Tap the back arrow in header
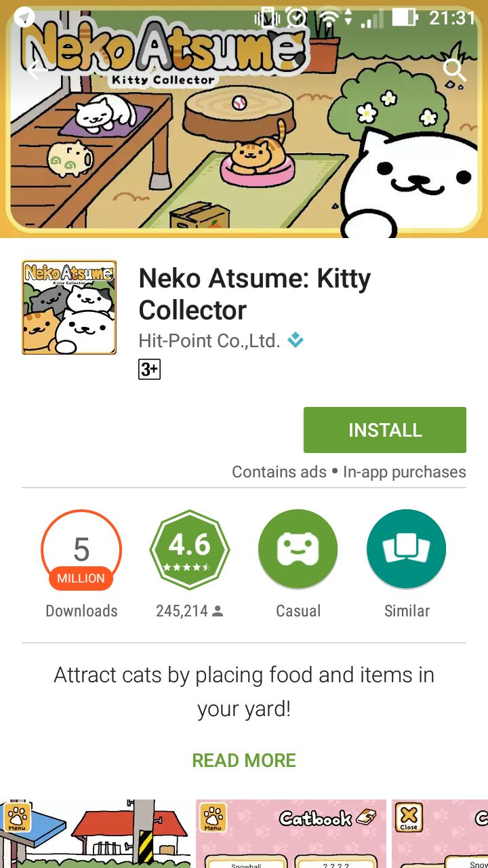 click(35, 69)
